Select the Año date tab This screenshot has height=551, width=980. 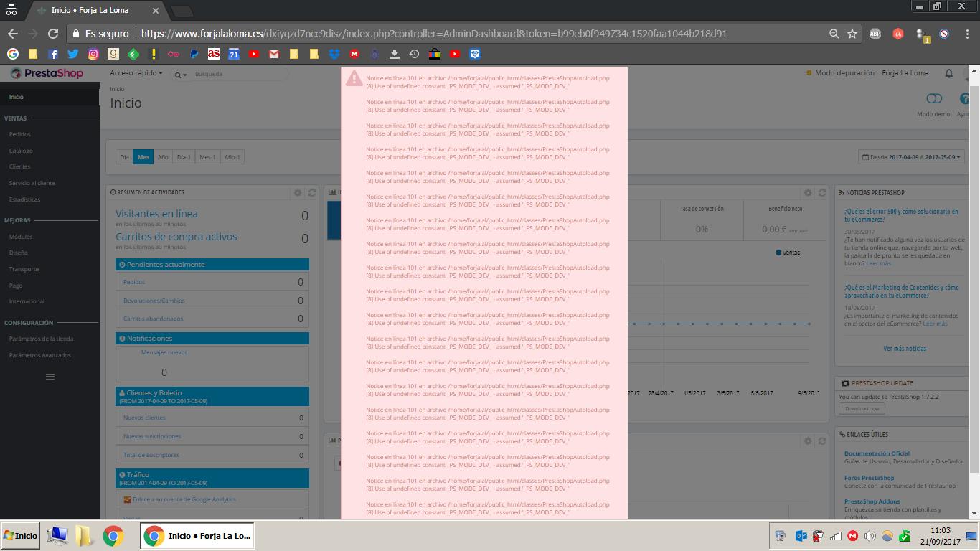(163, 157)
